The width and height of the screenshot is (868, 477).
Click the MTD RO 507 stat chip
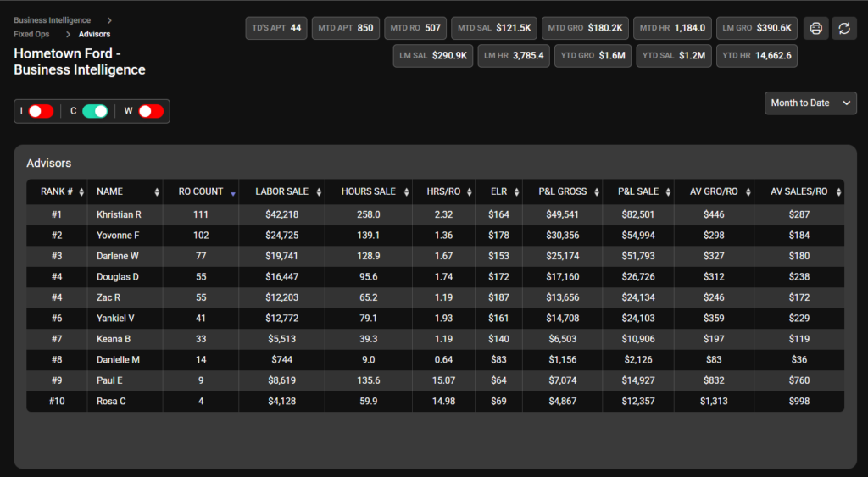pyautogui.click(x=415, y=28)
